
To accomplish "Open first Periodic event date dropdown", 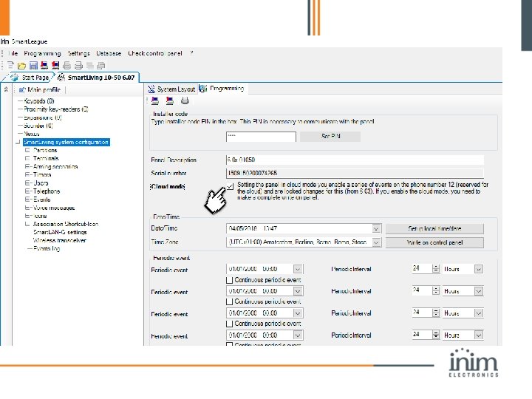I will click(x=298, y=269).
